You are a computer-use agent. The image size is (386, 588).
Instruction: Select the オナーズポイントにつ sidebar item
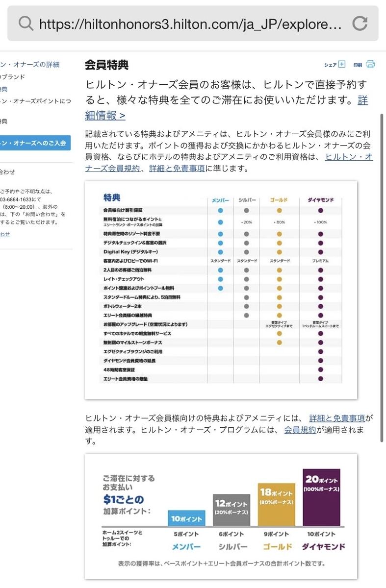(x=35, y=101)
